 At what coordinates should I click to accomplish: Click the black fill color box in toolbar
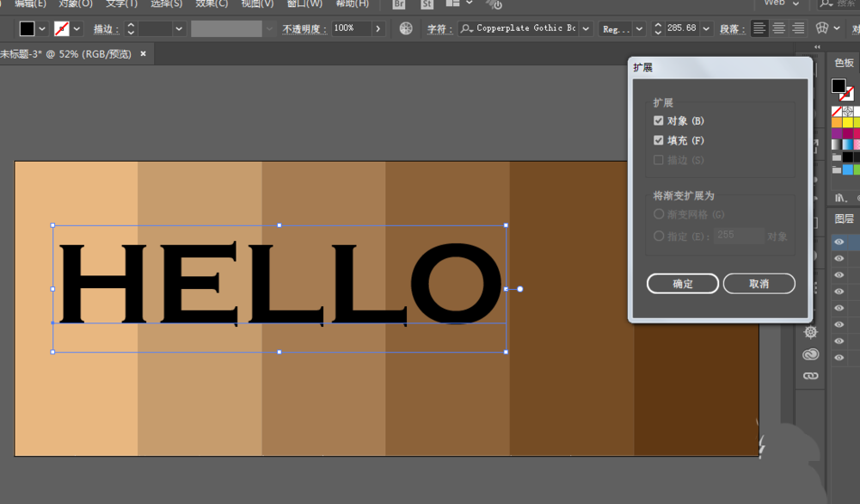pyautogui.click(x=28, y=28)
